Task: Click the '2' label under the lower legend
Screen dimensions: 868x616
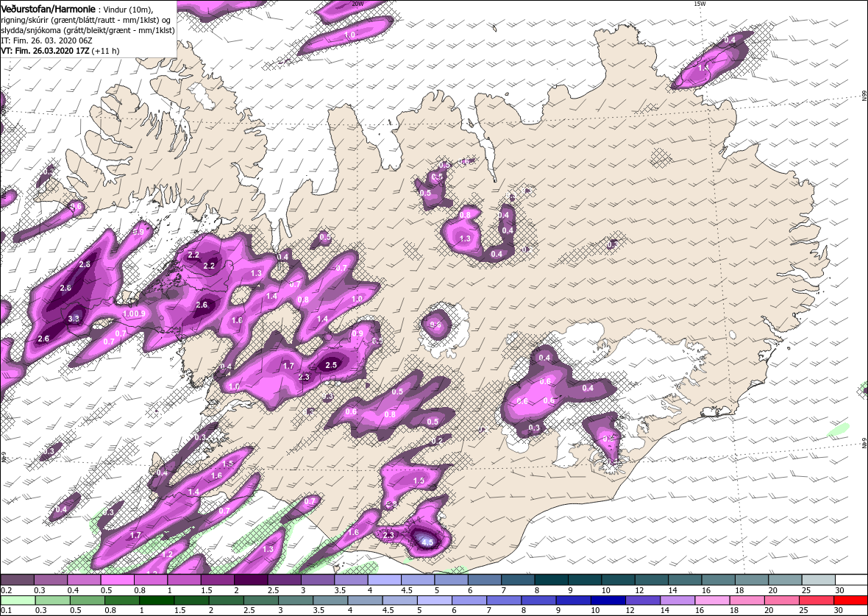Action: 211,610
